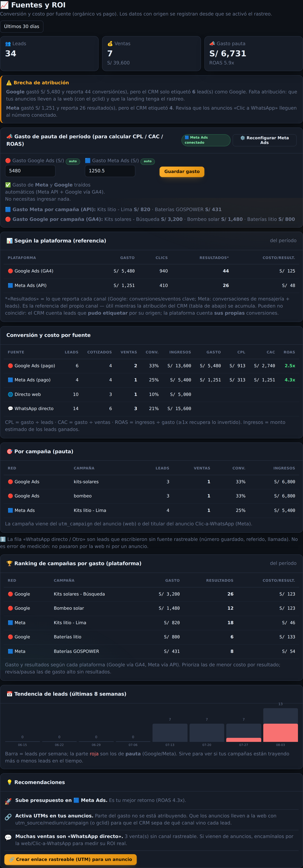
Task: Click the blue square icon in Meta Ads (pago) row
Action: coord(10,380)
